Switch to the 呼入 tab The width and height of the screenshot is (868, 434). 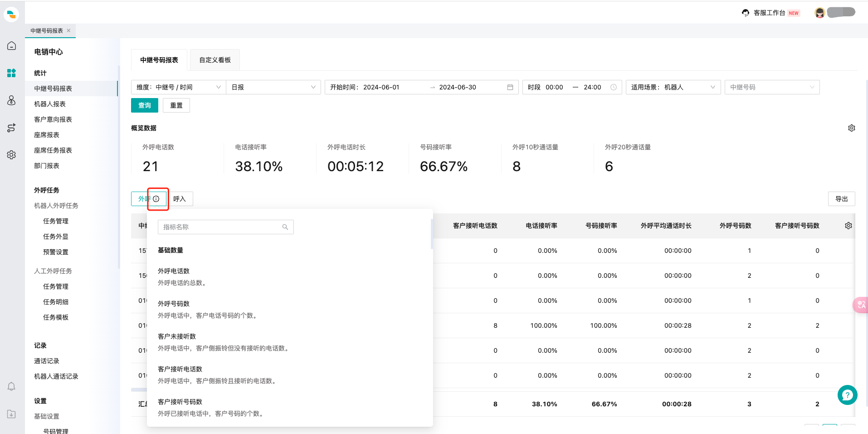[x=180, y=199]
